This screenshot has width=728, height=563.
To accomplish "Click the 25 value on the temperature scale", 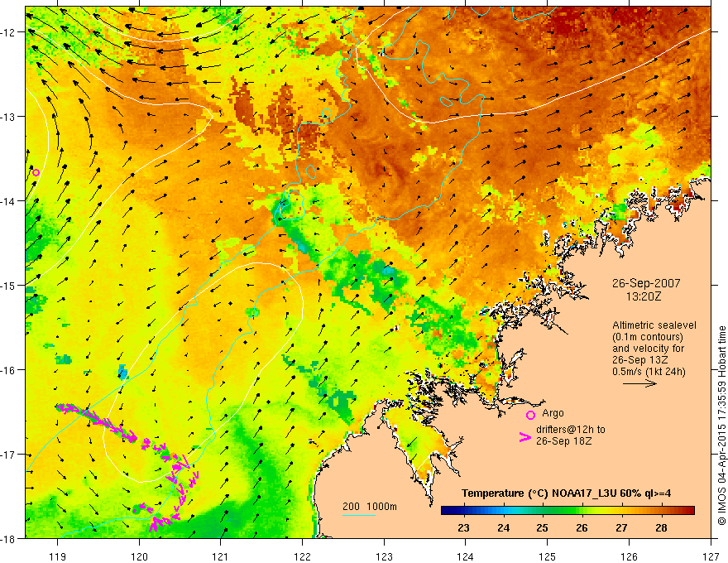I will pos(543,528).
